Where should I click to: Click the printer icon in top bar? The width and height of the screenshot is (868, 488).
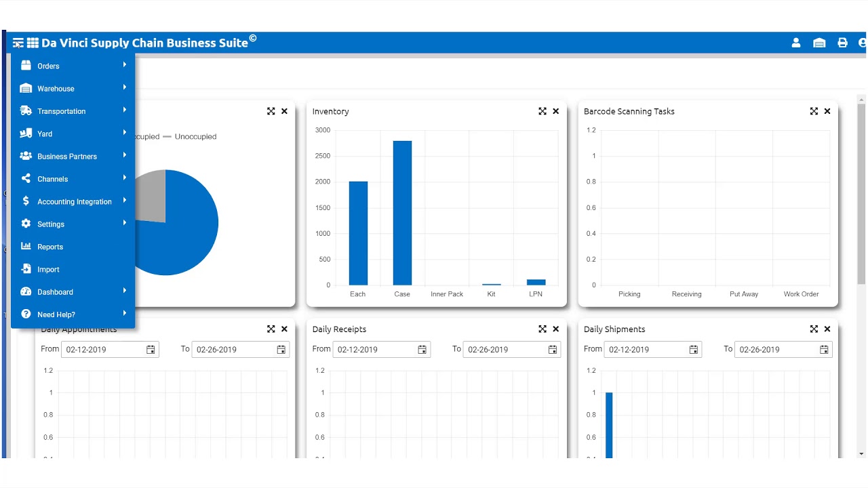pyautogui.click(x=842, y=43)
